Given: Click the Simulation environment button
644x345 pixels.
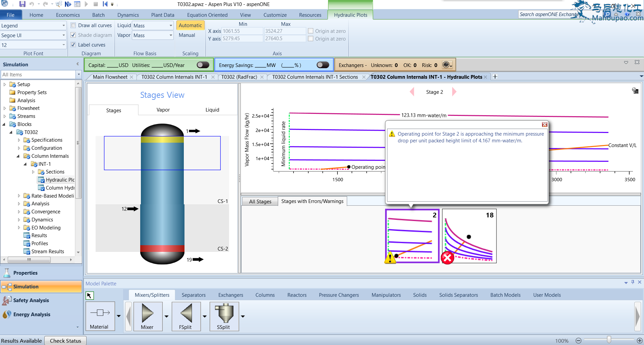Looking at the screenshot, I should tap(41, 287).
